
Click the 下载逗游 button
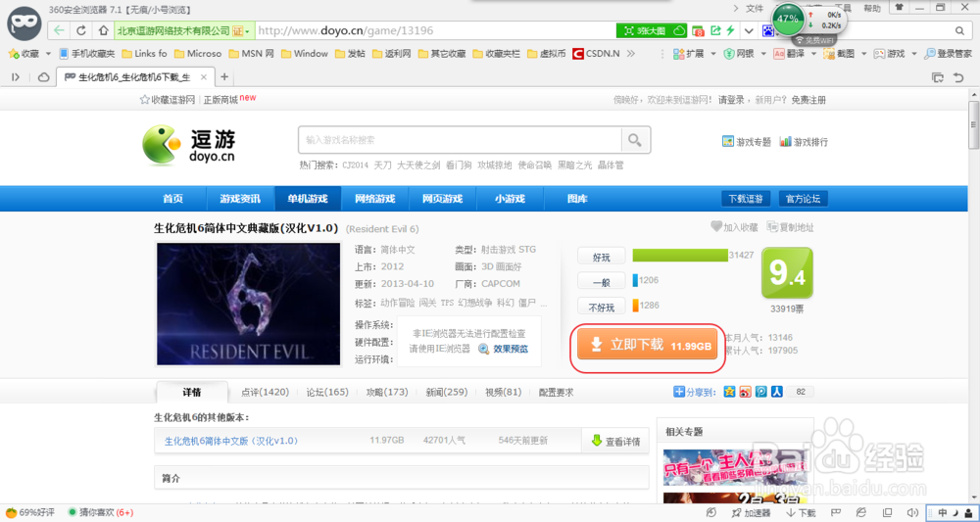[x=746, y=199]
